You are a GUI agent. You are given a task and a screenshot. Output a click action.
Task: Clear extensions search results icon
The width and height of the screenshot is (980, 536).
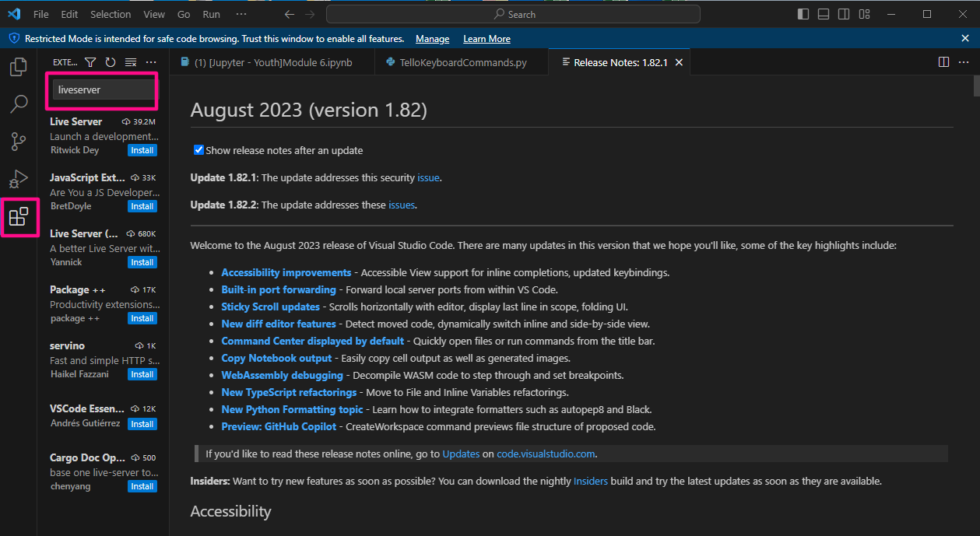(x=131, y=62)
